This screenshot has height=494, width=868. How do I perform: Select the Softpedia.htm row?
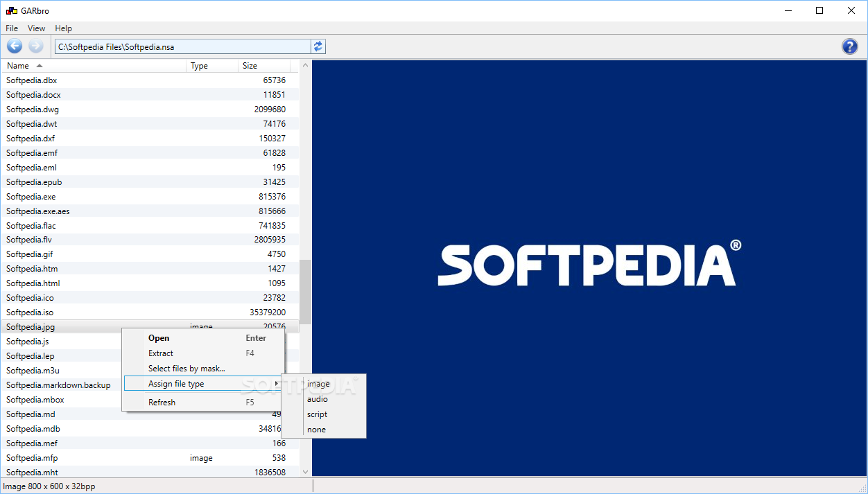(150, 269)
